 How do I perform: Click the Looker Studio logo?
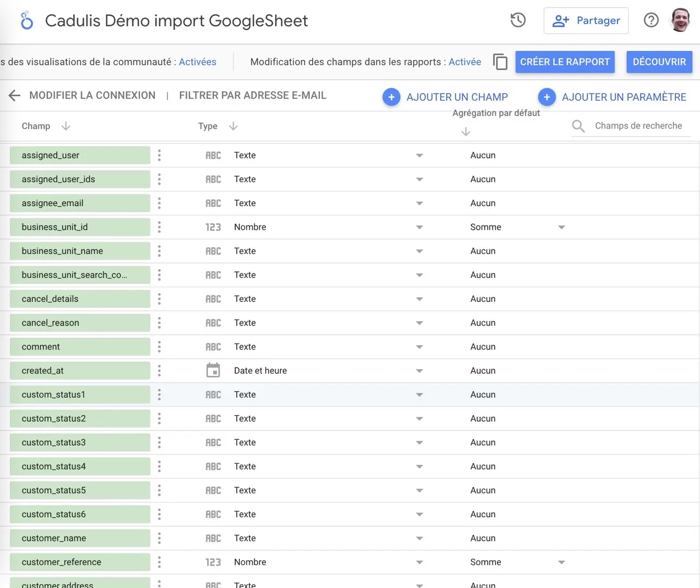tap(26, 21)
